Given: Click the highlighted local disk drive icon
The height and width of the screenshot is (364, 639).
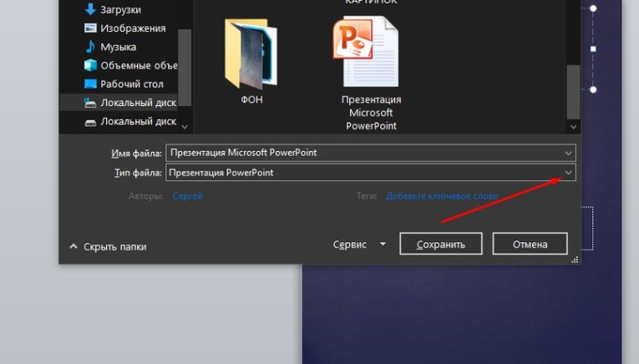Looking at the screenshot, I should point(90,103).
